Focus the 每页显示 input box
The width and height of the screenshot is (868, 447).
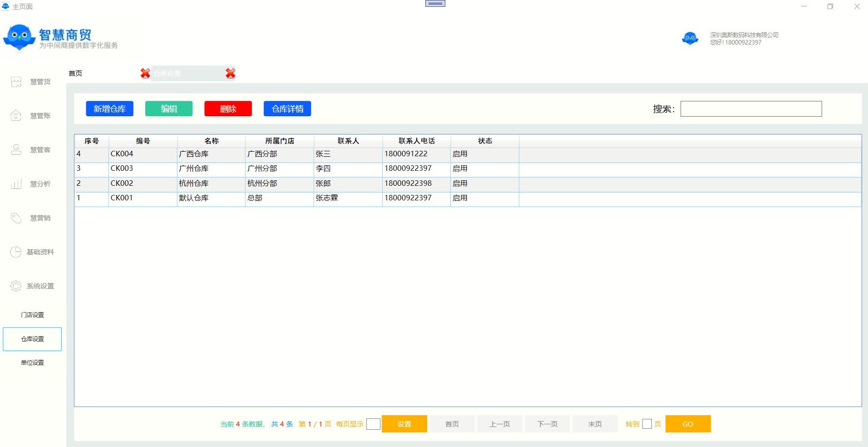[x=373, y=424]
